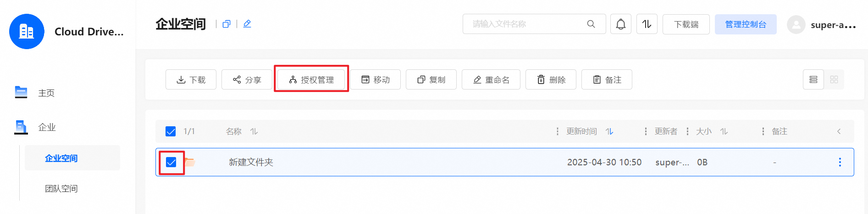Click the search magnifier icon
This screenshot has width=868, height=214.
point(591,24)
